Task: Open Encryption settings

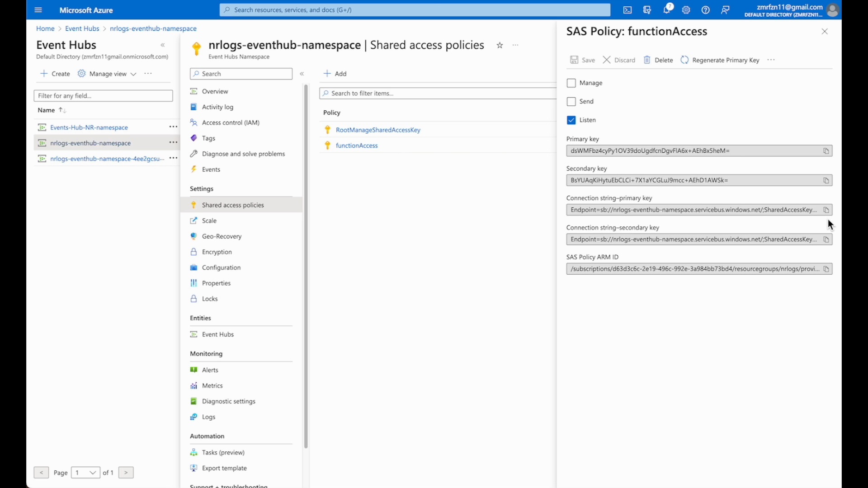Action: pos(217,252)
